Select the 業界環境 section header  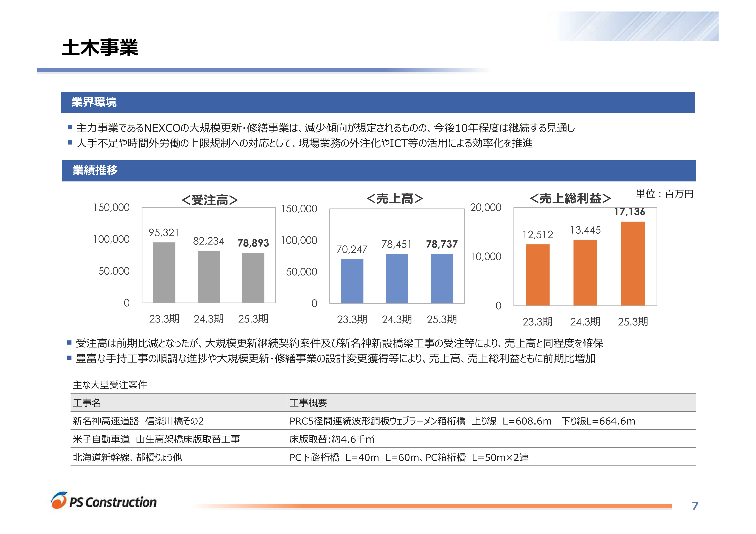click(378, 103)
